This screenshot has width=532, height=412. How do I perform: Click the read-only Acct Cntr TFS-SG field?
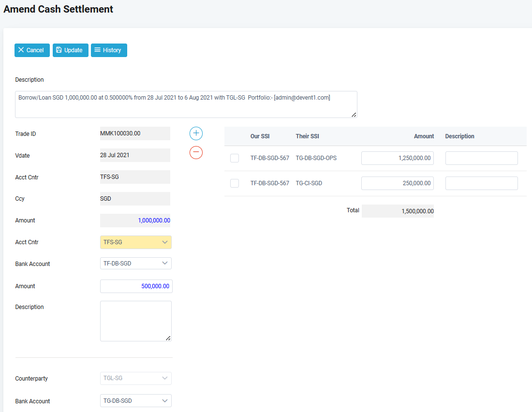tap(135, 177)
